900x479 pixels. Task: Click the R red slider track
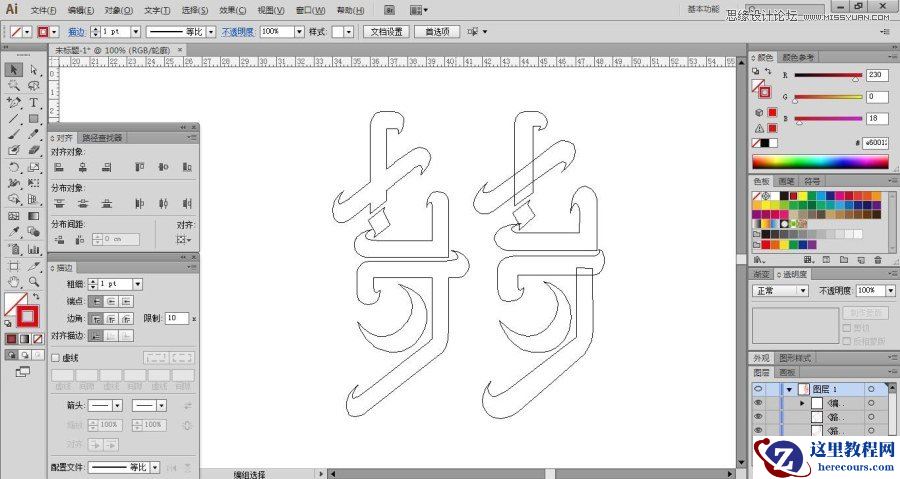(828, 75)
